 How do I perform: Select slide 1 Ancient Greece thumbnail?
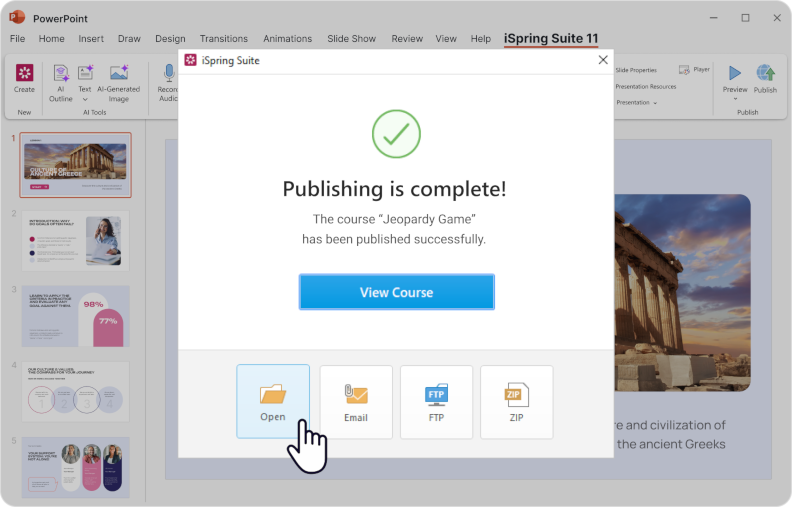tap(75, 165)
